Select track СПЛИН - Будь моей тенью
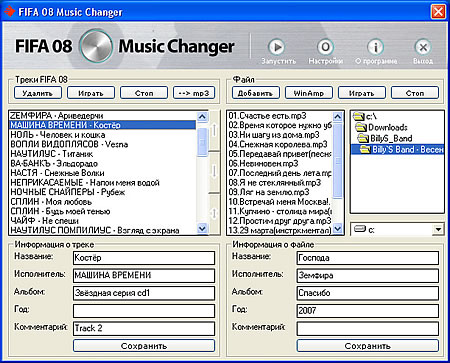The height and width of the screenshot is (363, 450). pos(103,211)
